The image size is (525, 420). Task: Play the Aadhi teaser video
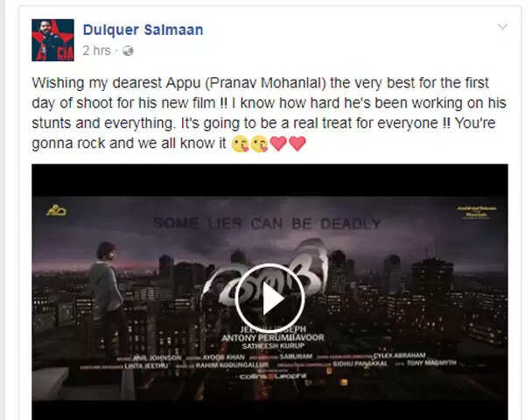click(x=269, y=298)
